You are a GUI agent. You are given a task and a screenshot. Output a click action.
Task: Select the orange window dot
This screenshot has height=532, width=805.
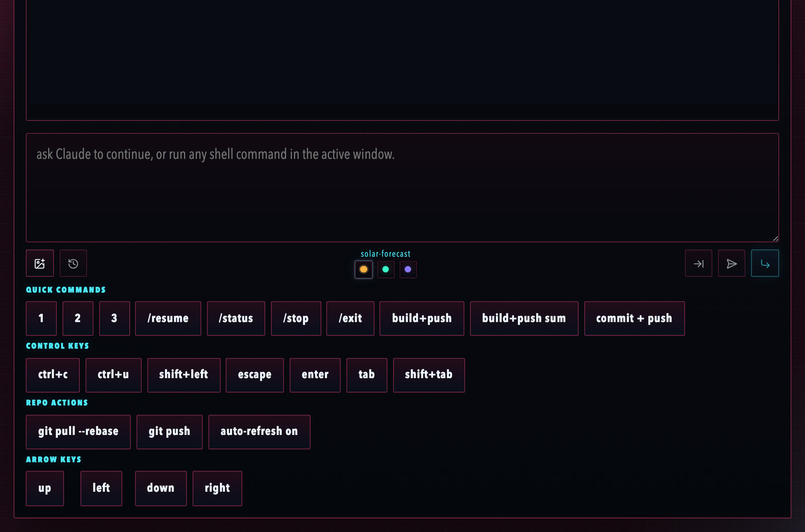[364, 270]
